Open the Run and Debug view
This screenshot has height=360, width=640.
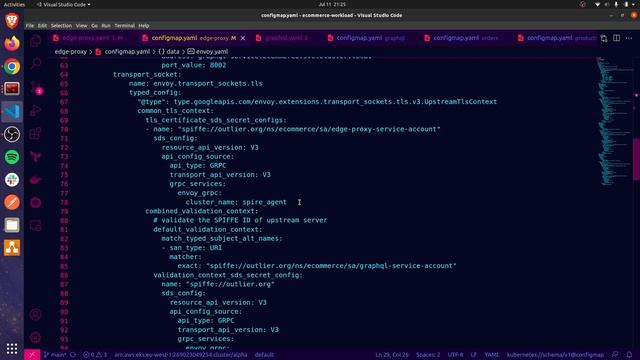coord(36,110)
